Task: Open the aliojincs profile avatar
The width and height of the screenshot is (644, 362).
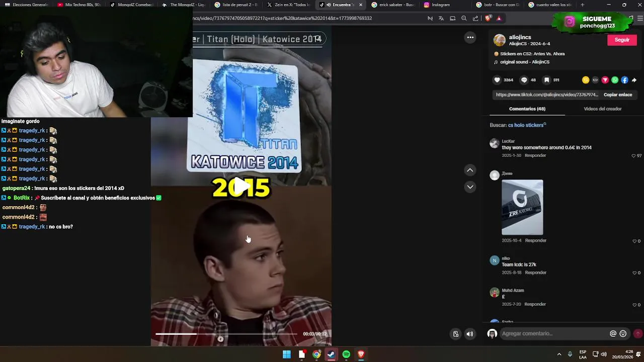Action: point(499,40)
